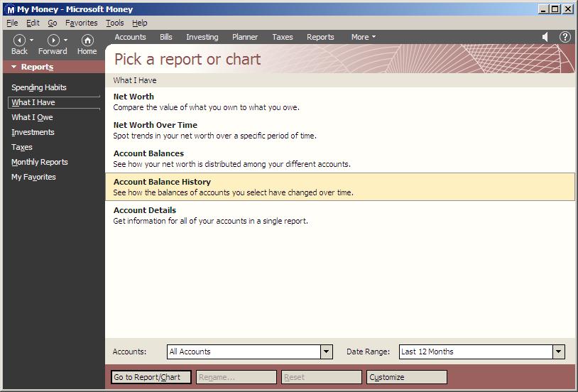Open the Date Range combo box arrow
578x392 pixels.
click(558, 352)
